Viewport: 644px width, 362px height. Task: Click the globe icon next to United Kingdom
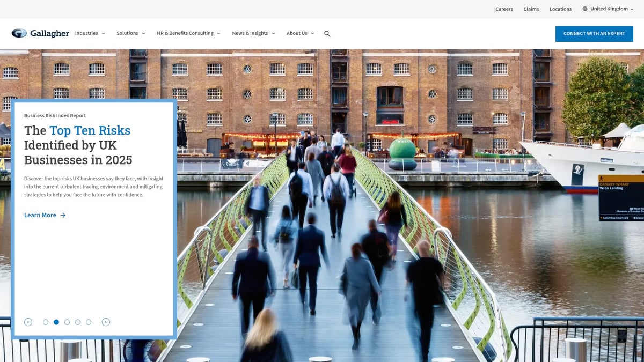coord(585,9)
